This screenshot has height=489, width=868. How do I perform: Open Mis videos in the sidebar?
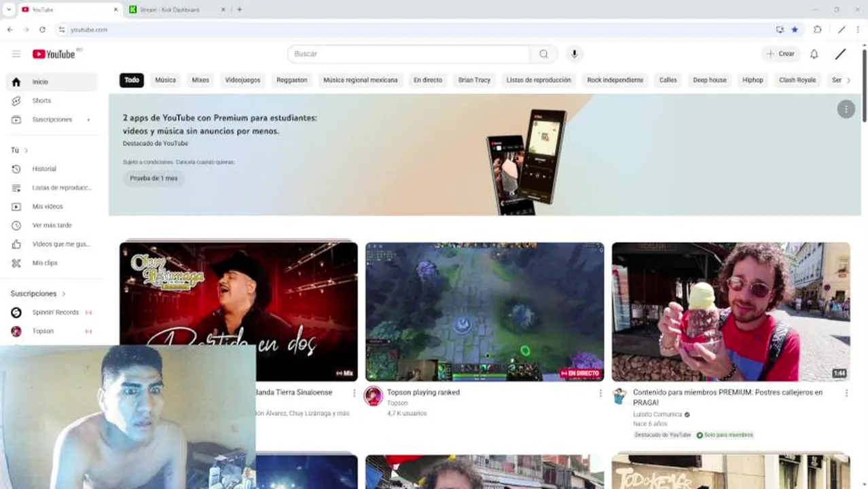coord(52,206)
